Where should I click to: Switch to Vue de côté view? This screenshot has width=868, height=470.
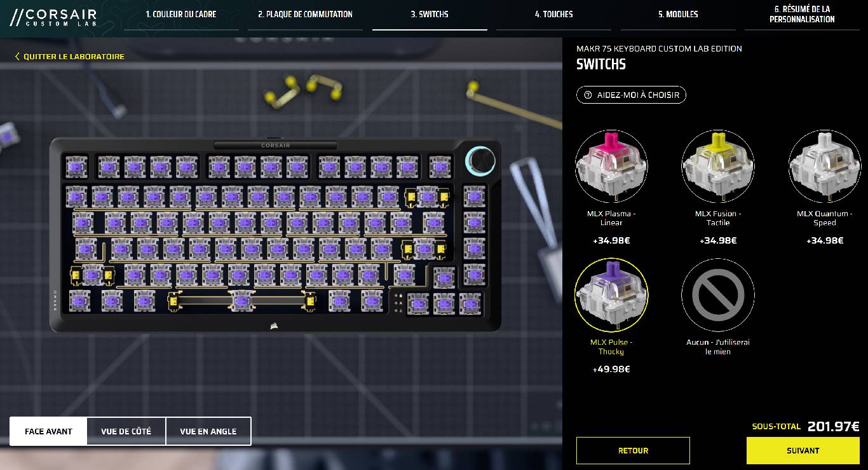pyautogui.click(x=126, y=431)
